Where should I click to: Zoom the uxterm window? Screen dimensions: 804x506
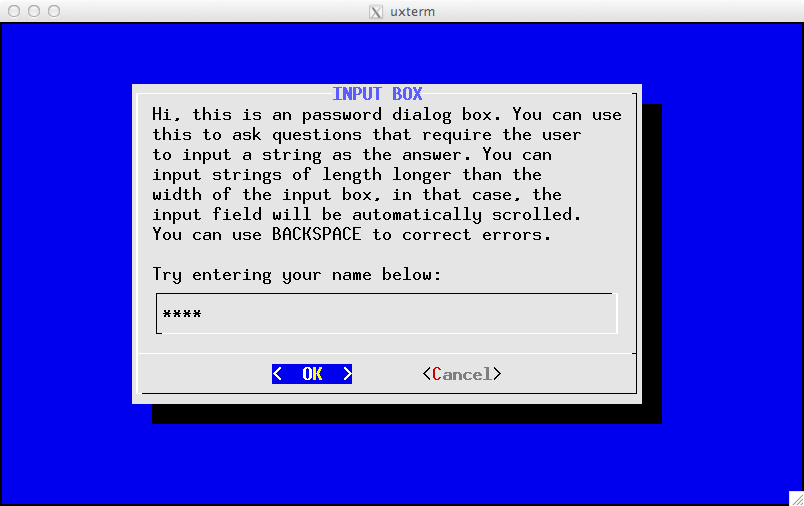pyautogui.click(x=54, y=12)
